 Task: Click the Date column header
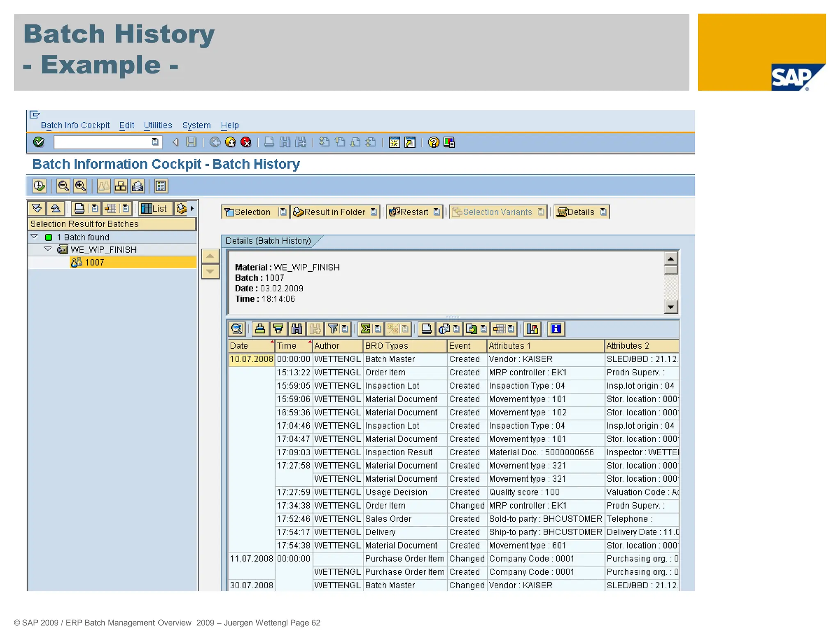251,346
